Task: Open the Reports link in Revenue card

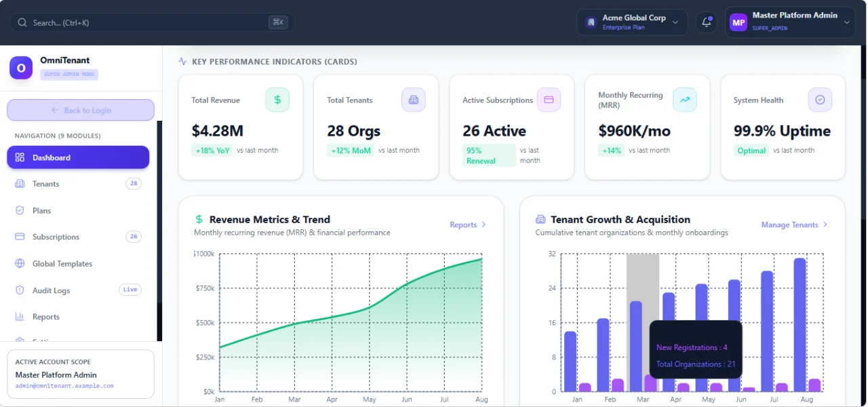Action: (468, 225)
